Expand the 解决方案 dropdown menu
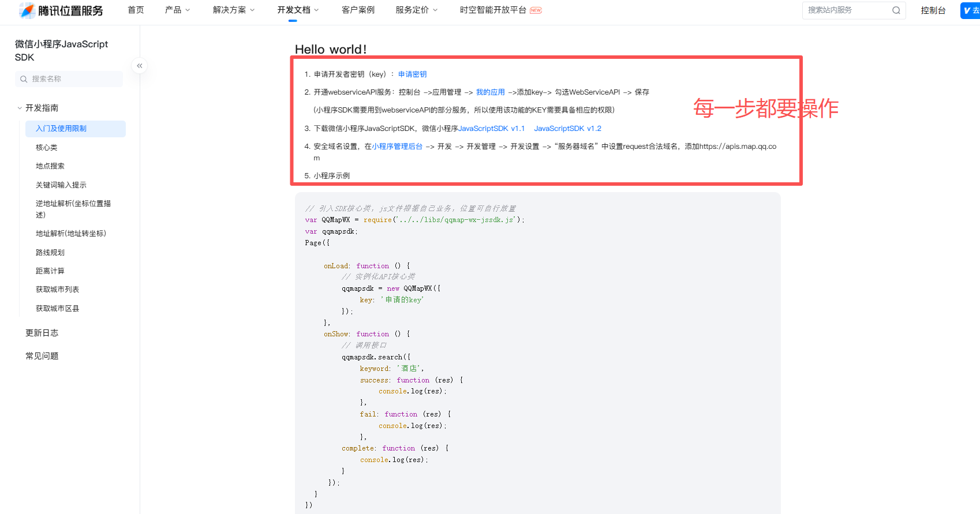 [234, 10]
